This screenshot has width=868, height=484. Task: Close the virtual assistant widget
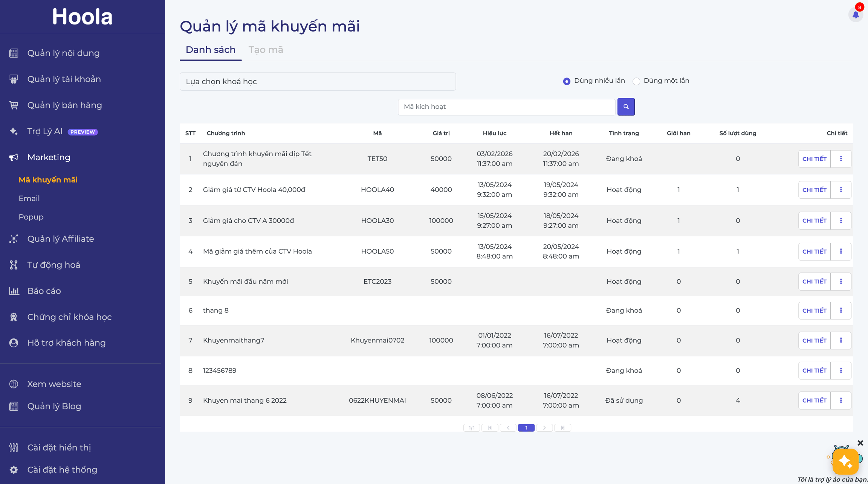(860, 443)
